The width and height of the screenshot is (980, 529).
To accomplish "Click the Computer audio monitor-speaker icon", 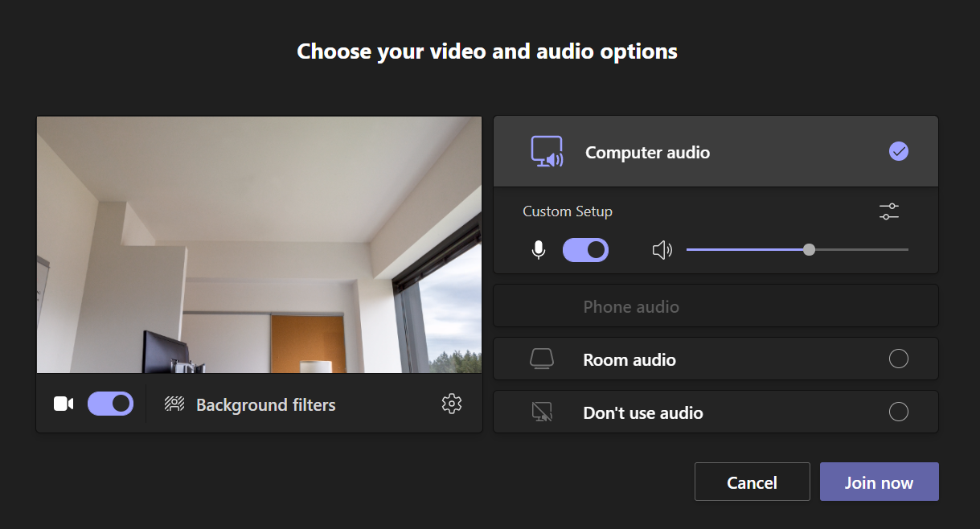I will click(547, 152).
